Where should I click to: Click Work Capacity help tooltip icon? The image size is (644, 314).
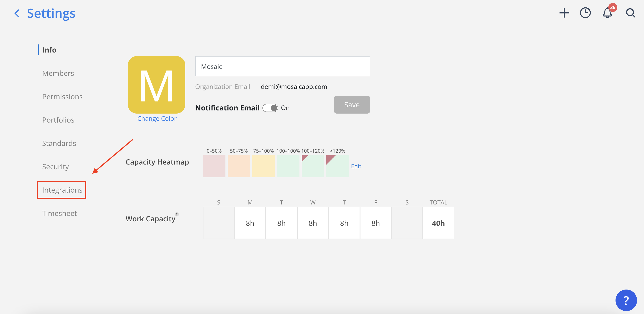[x=177, y=214]
